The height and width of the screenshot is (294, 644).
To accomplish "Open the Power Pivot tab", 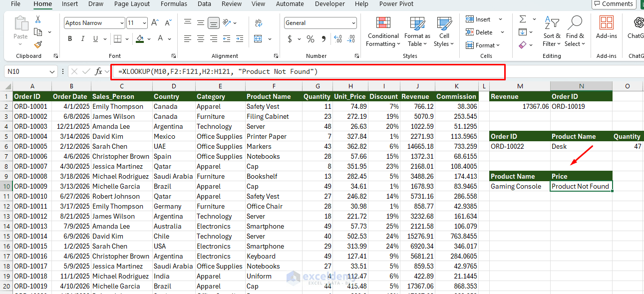I will coord(396,4).
